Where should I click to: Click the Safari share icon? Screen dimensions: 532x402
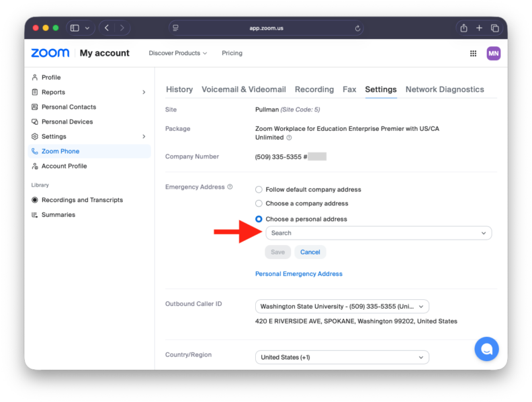point(463,28)
